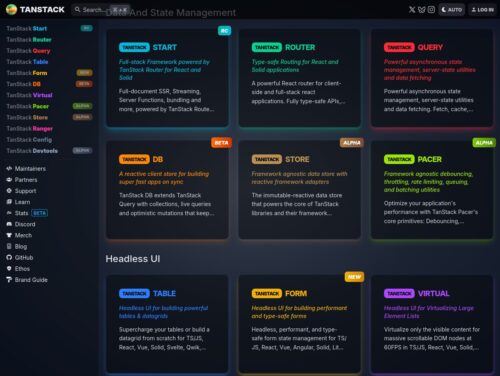This screenshot has width=500, height=376.
Task: Focus the Search input field
Action: (100, 10)
